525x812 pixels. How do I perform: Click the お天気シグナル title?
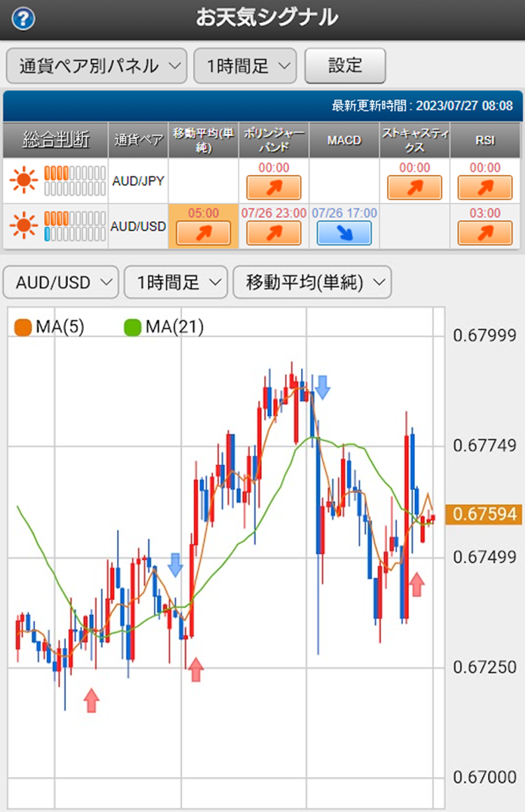pyautogui.click(x=267, y=17)
